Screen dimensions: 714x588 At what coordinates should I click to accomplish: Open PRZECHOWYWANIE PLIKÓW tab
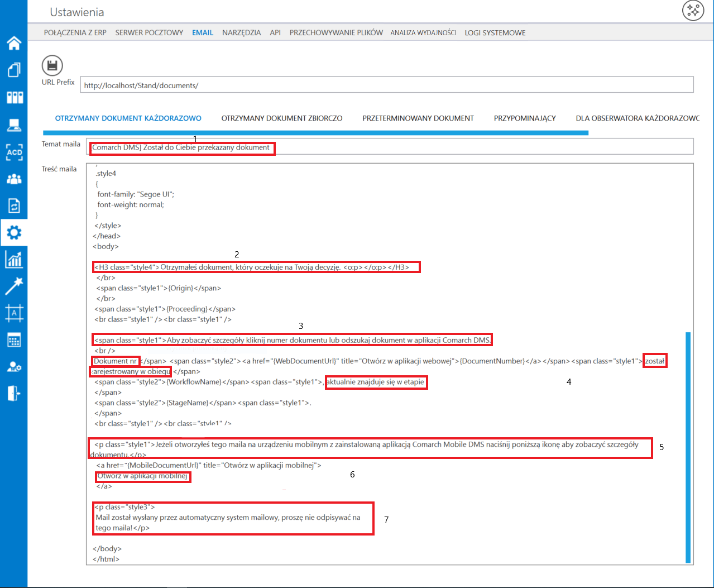[x=336, y=32]
